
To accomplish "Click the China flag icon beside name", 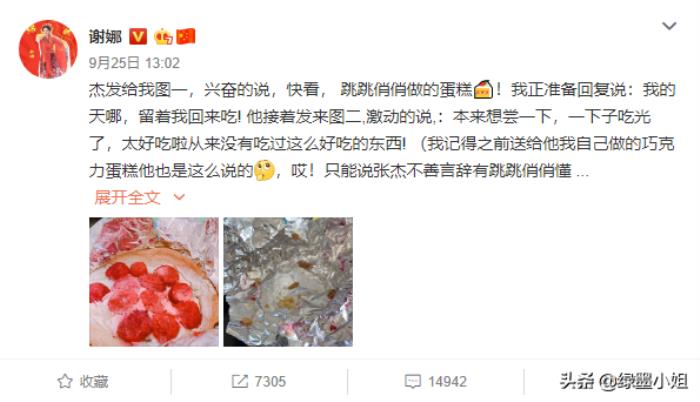I will click(x=186, y=37).
